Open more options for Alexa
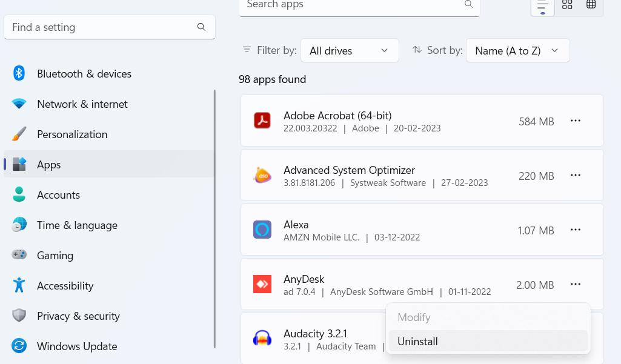Image resolution: width=621 pixels, height=364 pixels. click(x=576, y=230)
